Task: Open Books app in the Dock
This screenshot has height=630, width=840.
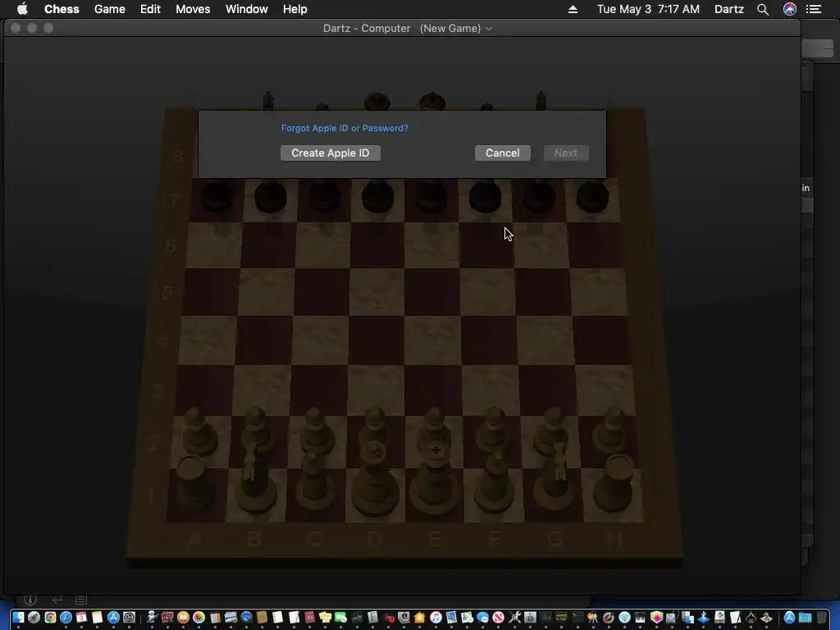Action: tap(183, 617)
